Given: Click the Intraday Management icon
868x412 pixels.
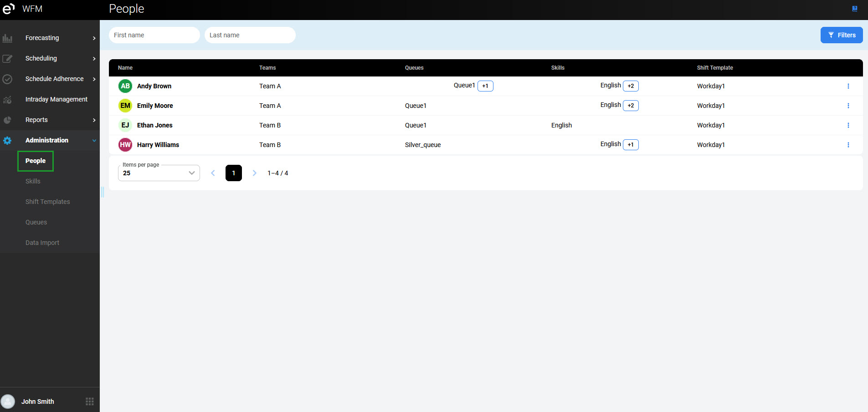Looking at the screenshot, I should point(7,100).
